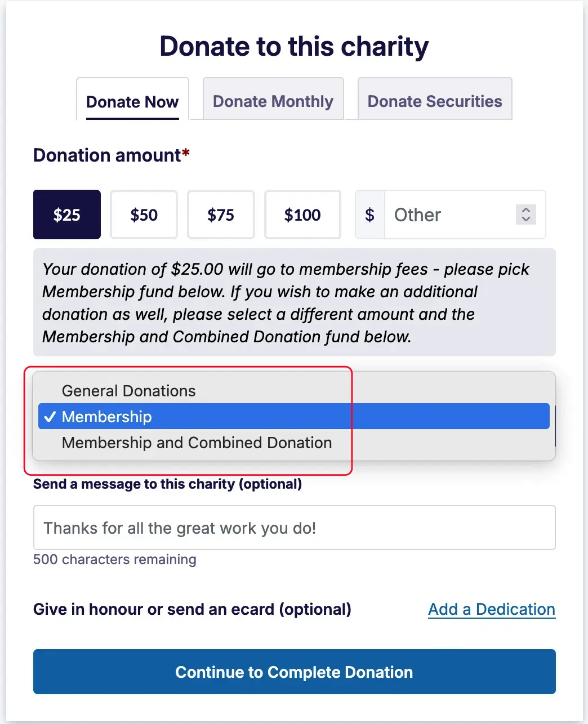The width and height of the screenshot is (588, 724).
Task: Open the Donate Monthly tab
Action: [273, 101]
